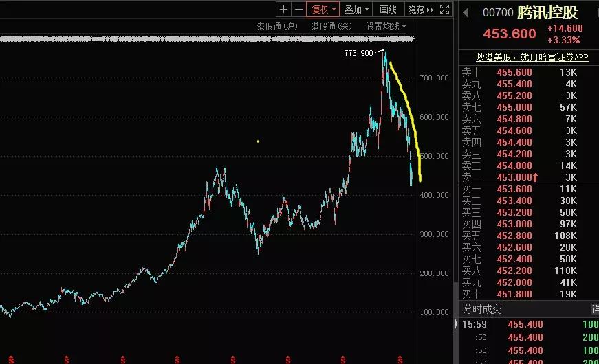Select 卖九 price 455.400
The width and height of the screenshot is (599, 364).
pos(514,84)
